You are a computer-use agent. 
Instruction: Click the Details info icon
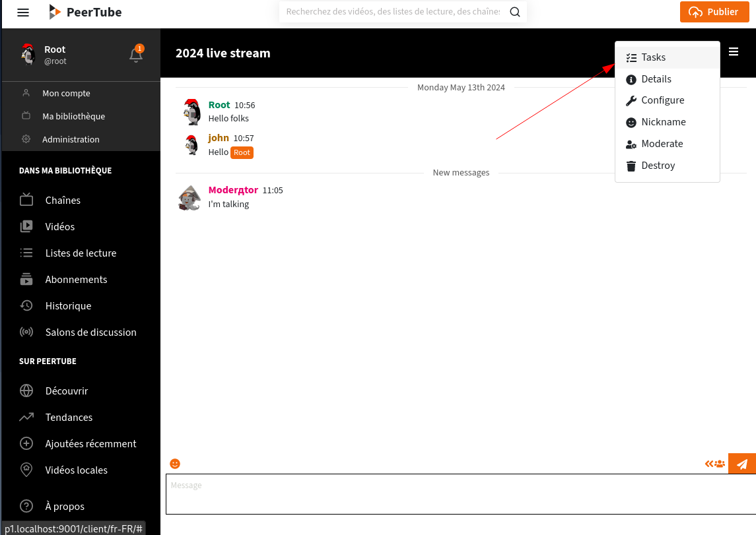click(631, 79)
